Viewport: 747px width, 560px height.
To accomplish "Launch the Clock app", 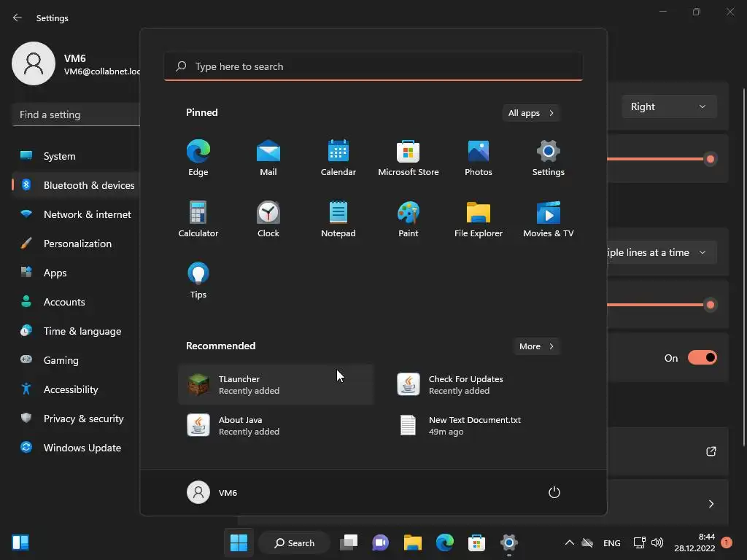I will [268, 219].
